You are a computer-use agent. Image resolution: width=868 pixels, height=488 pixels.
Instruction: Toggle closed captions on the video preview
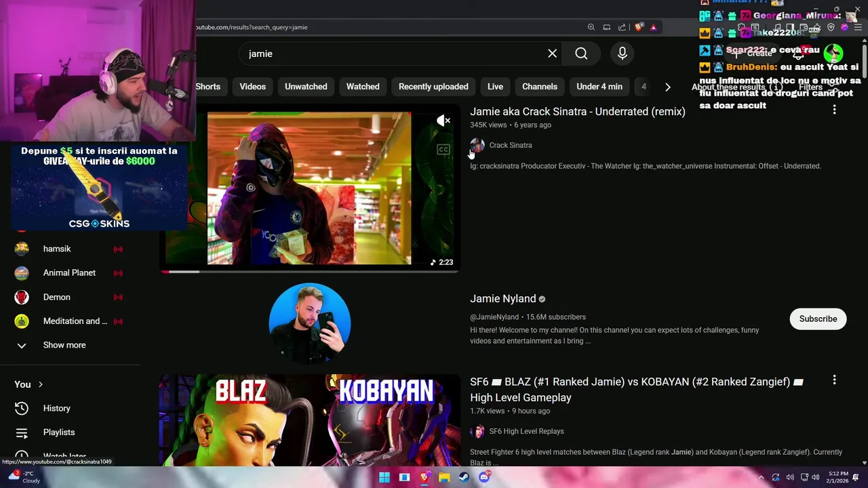pos(443,149)
